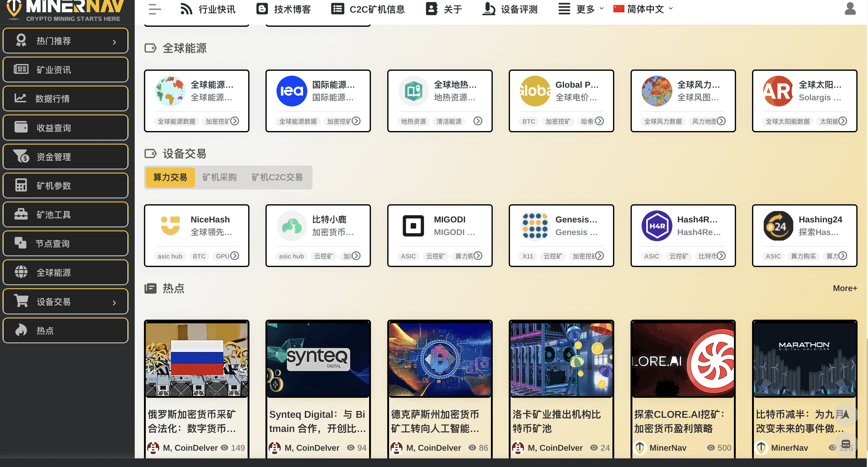Click arrow icon on Hashing24 card

(x=843, y=256)
